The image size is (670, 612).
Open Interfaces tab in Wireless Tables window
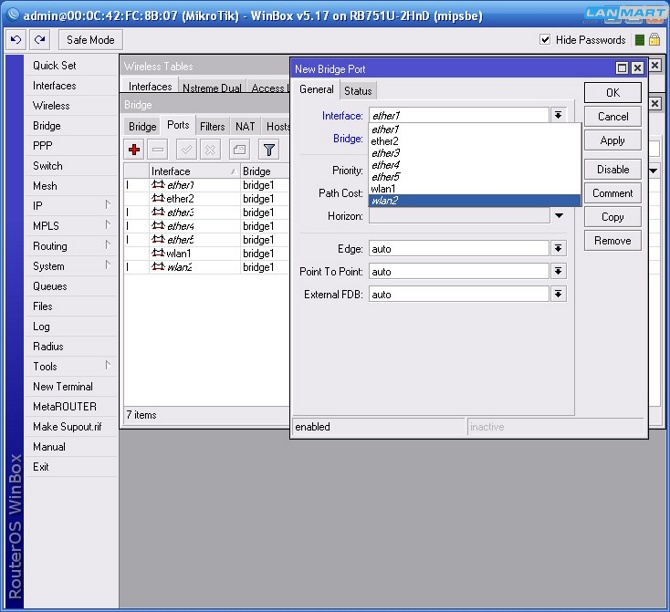tap(150, 86)
